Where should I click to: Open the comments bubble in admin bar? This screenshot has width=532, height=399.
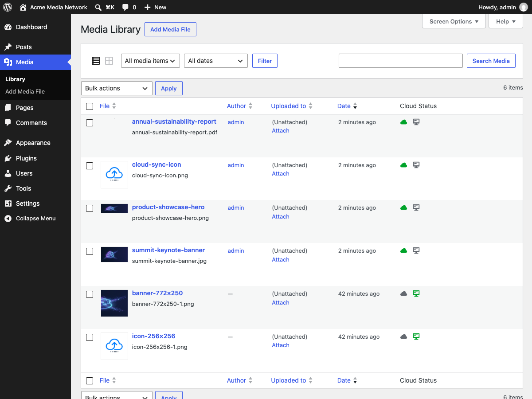tap(129, 7)
